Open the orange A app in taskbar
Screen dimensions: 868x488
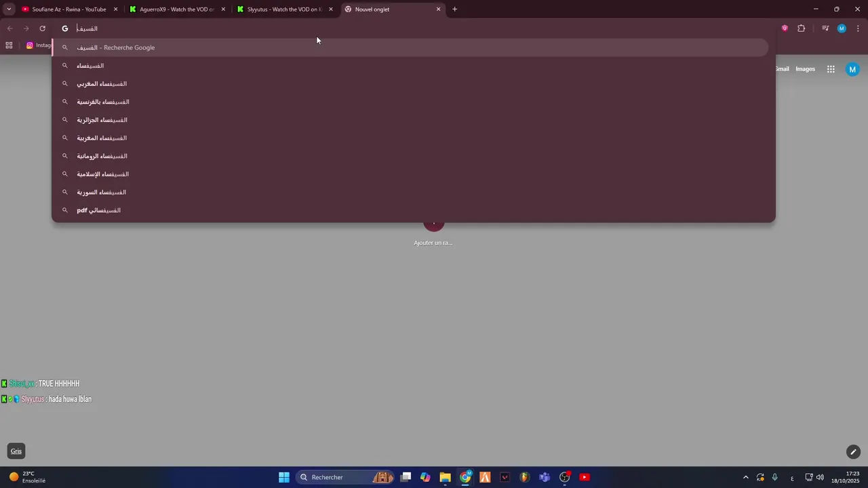pyautogui.click(x=485, y=477)
